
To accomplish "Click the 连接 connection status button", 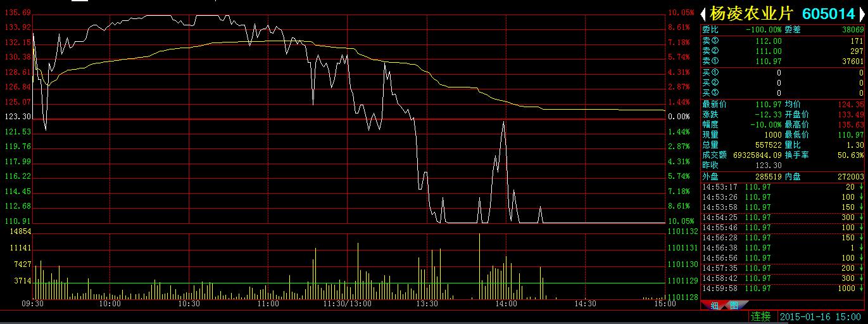I will click(761, 316).
